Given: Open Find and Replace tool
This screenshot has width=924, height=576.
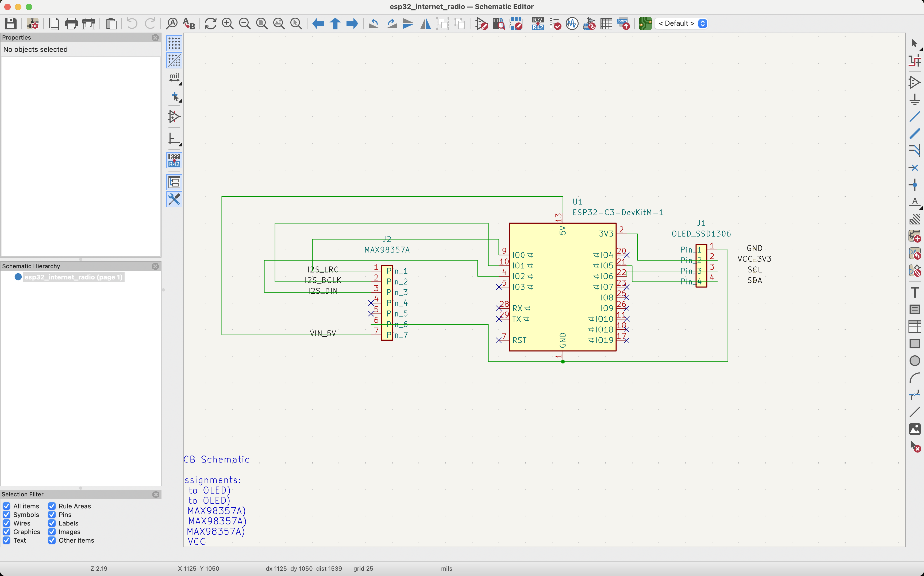Looking at the screenshot, I should click(189, 24).
